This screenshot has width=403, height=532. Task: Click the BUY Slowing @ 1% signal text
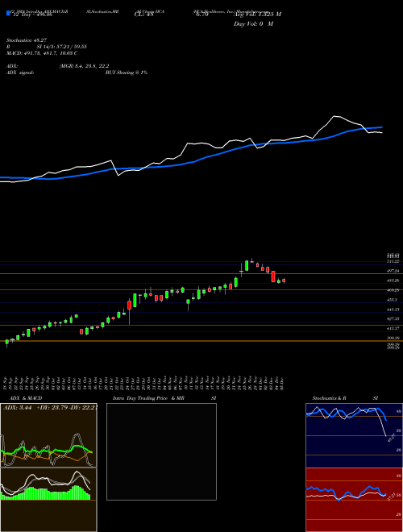click(127, 73)
